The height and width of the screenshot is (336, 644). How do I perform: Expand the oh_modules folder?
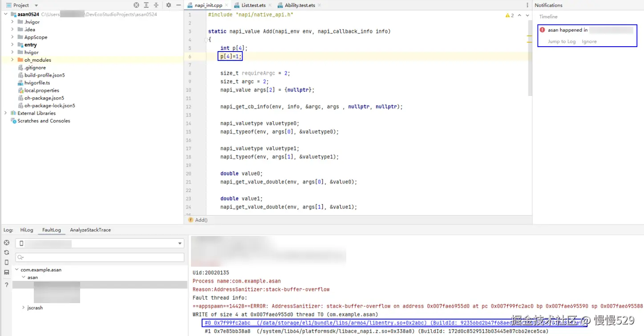click(12, 60)
